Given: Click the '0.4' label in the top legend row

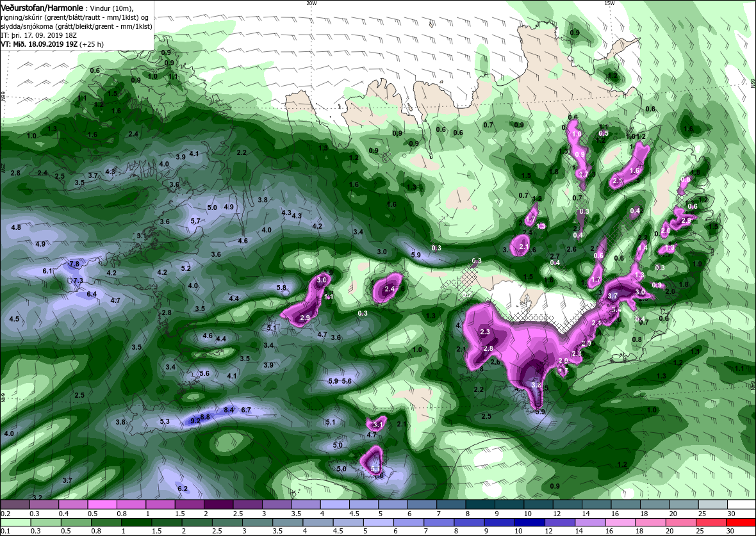Looking at the screenshot, I should (63, 514).
